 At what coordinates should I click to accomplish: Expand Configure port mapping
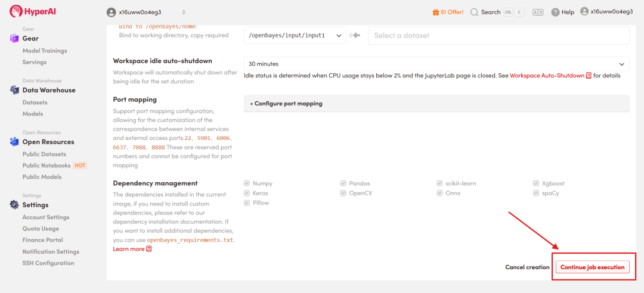pos(436,104)
